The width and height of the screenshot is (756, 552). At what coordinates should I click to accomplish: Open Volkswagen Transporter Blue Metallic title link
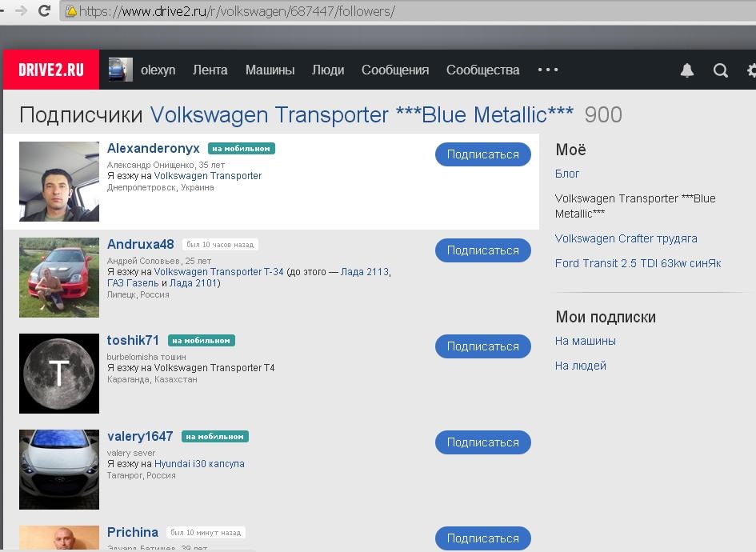point(362,114)
